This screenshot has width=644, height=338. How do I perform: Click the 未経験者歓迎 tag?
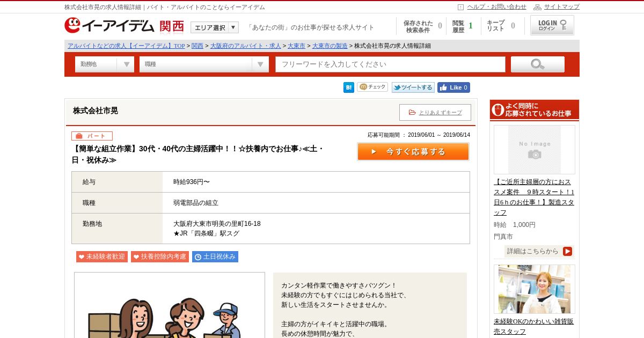click(102, 257)
